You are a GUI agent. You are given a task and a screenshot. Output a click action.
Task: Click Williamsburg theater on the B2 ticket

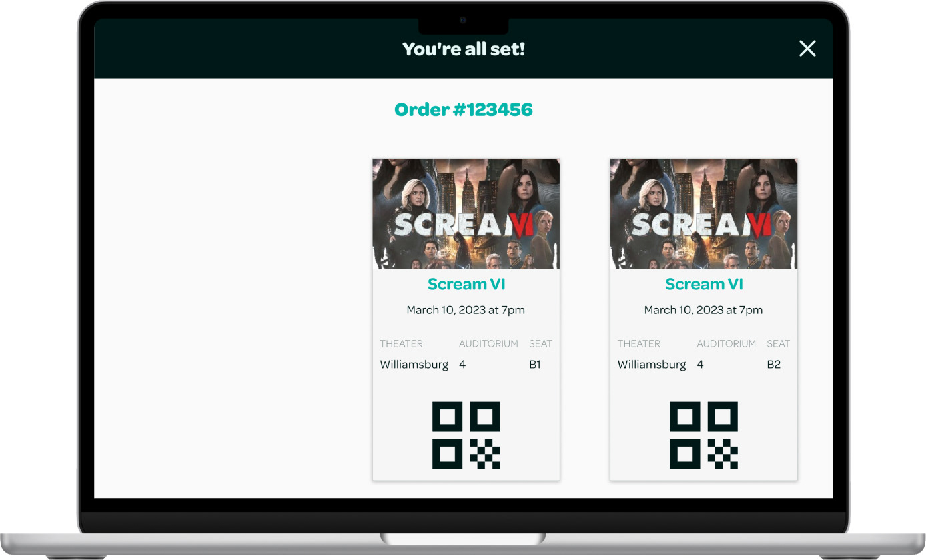click(652, 365)
